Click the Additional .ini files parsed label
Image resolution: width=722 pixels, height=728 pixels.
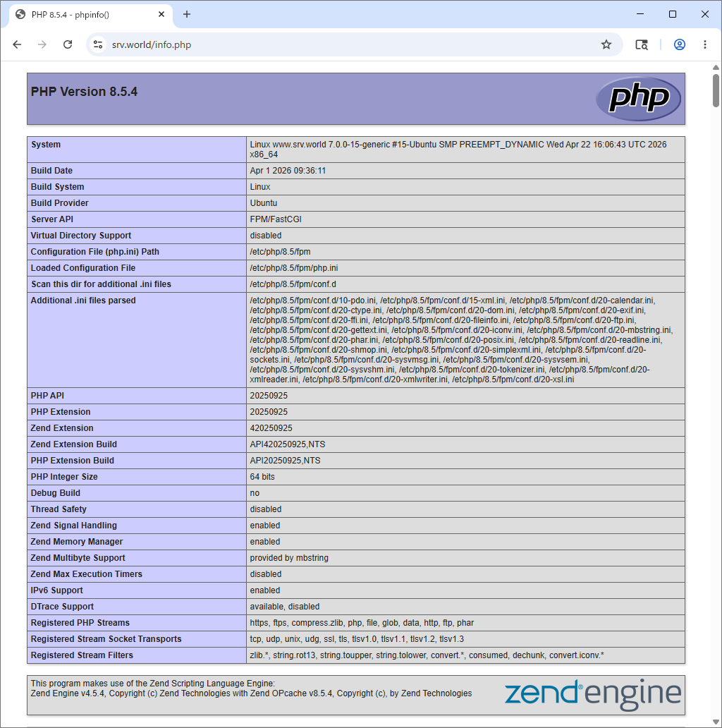(x=83, y=301)
